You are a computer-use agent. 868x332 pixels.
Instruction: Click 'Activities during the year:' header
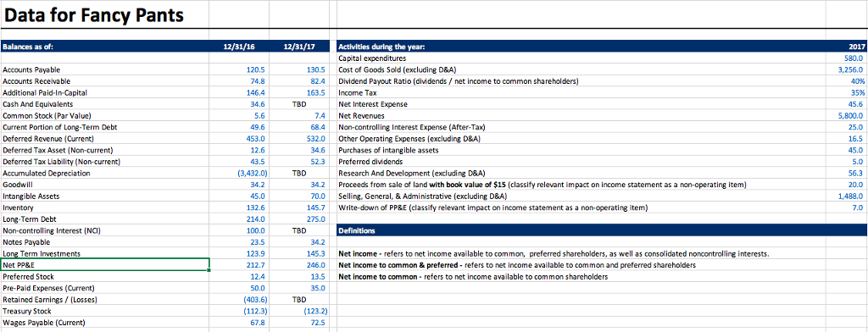[581, 47]
